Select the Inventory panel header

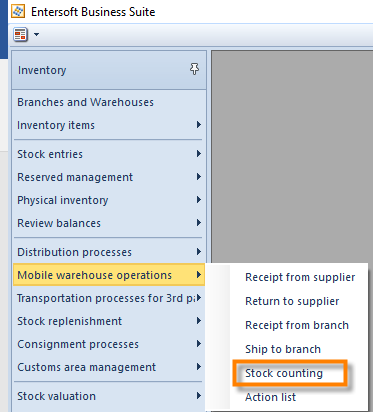[109, 70]
